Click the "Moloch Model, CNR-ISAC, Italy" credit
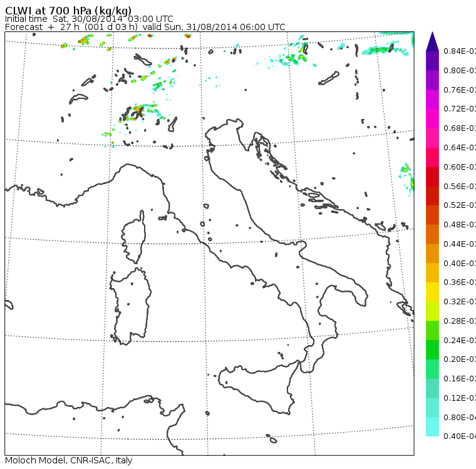The image size is (476, 469). point(69,460)
